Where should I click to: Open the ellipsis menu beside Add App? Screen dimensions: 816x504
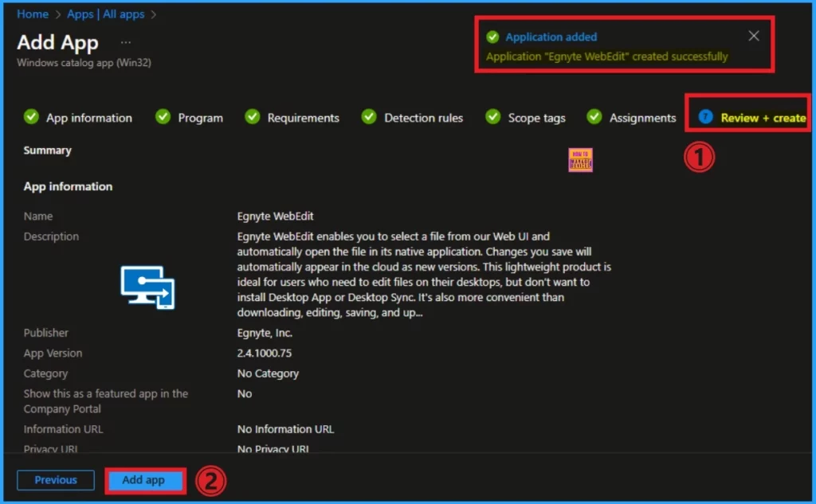click(x=126, y=42)
